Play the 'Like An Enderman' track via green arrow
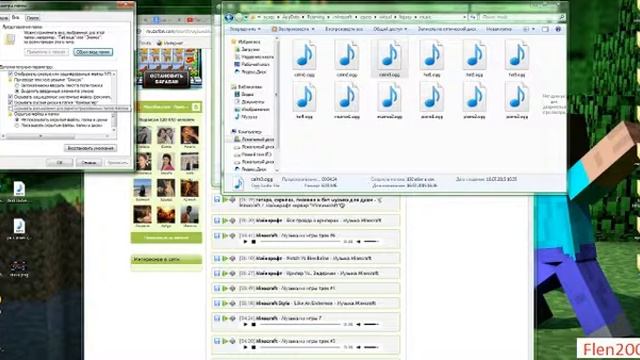The width and height of the screenshot is (640, 360). (x=225, y=303)
